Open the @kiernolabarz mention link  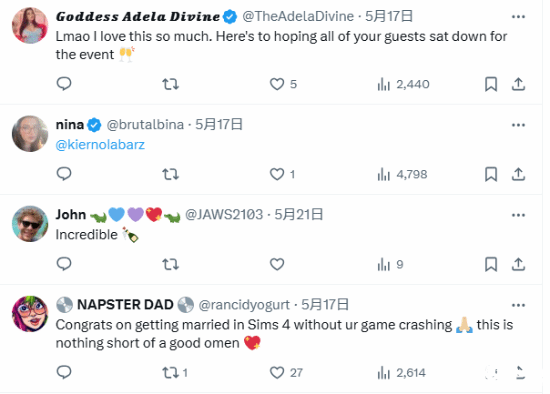[x=100, y=145]
